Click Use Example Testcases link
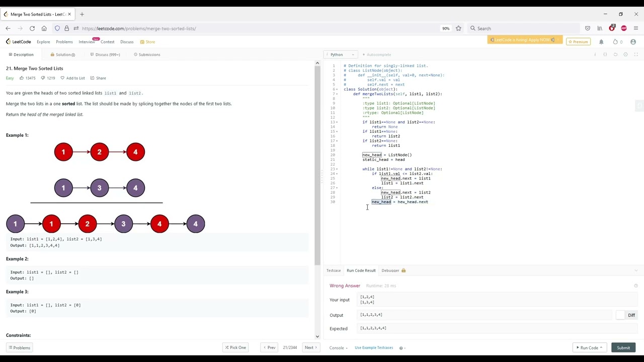 [374, 348]
